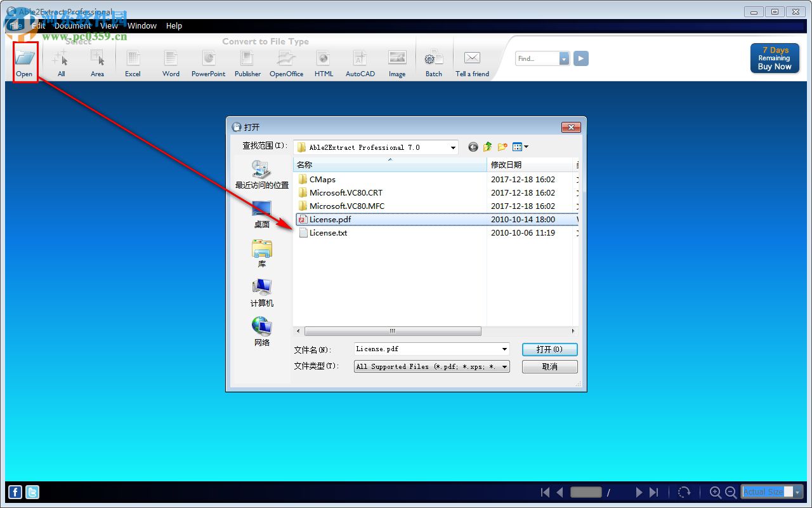Go up one folder level
This screenshot has height=508, width=812.
point(487,147)
